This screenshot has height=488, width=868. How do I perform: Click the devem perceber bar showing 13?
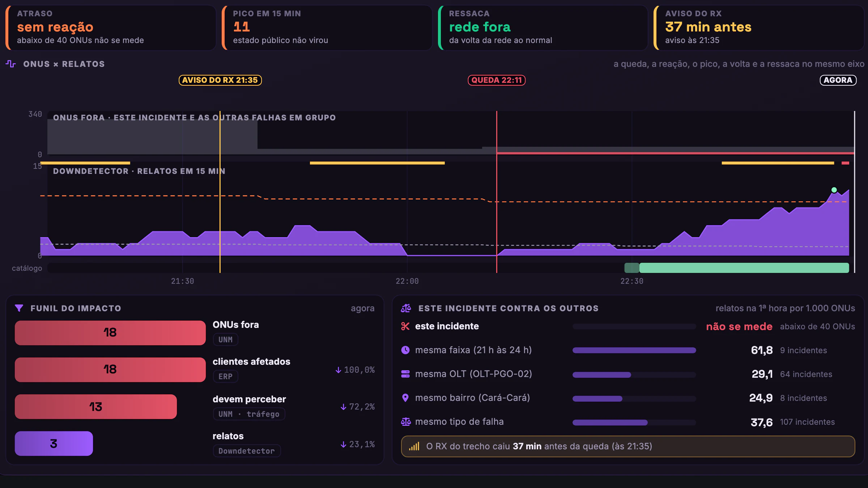coord(96,407)
